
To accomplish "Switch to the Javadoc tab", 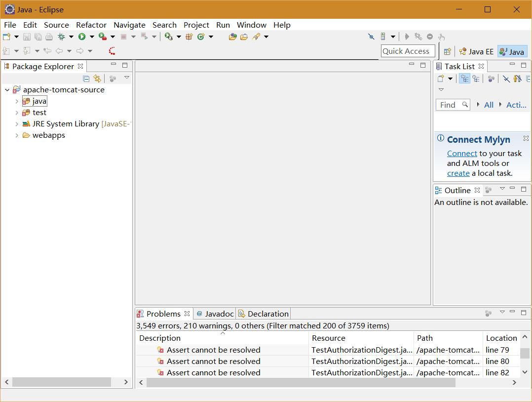I will click(215, 314).
